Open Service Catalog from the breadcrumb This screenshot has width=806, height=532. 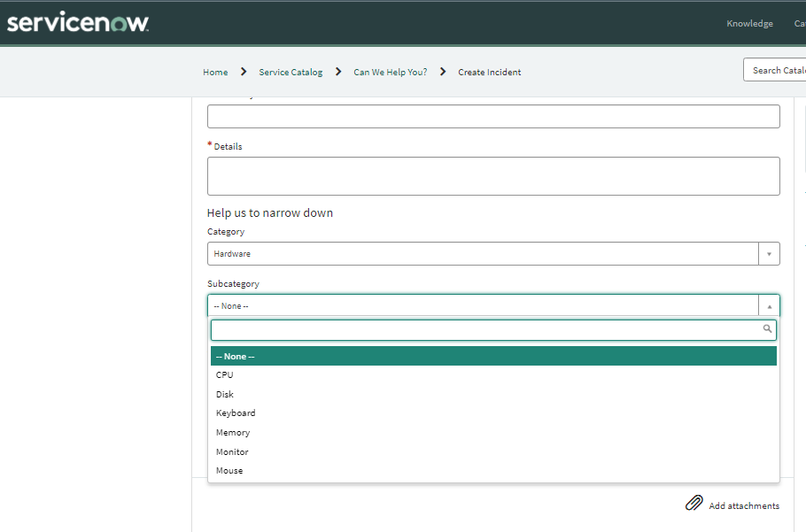pyautogui.click(x=291, y=72)
